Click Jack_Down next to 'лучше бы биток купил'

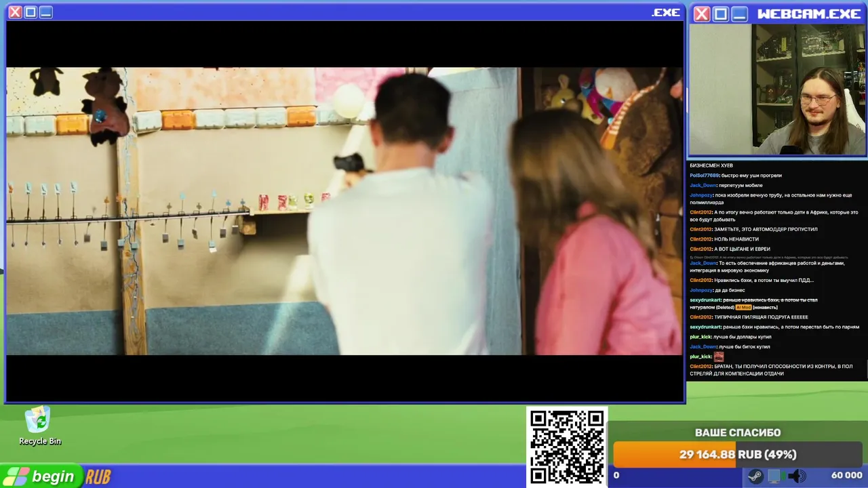click(703, 346)
